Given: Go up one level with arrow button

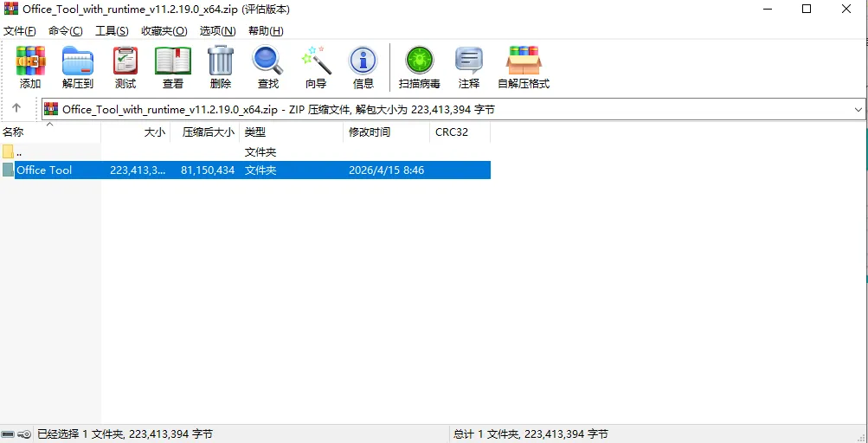Looking at the screenshot, I should (16, 108).
